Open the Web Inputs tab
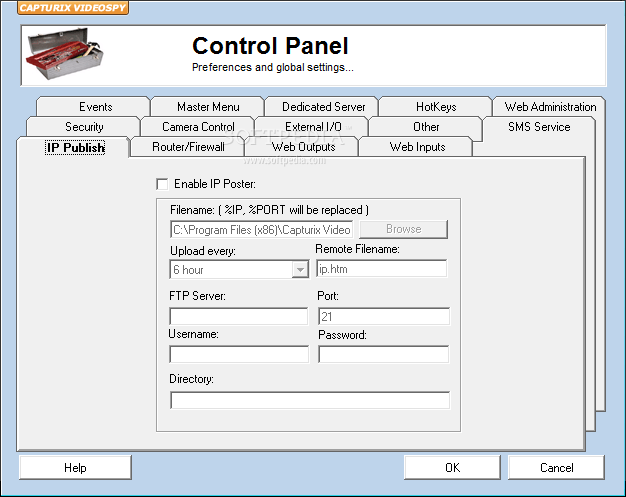 point(416,147)
